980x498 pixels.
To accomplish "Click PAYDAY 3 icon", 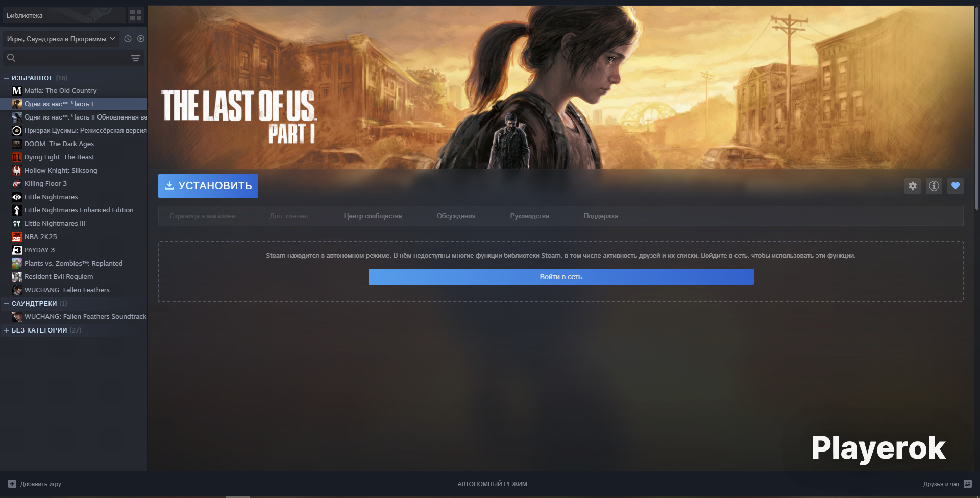I will (17, 250).
